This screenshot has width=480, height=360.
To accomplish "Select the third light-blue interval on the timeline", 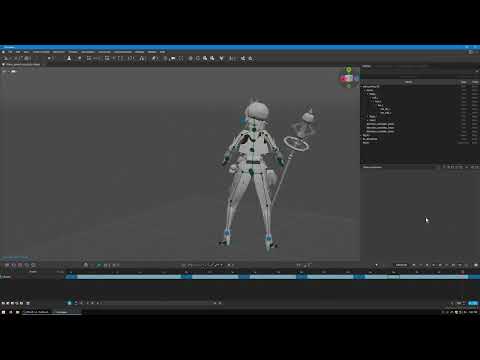I will pos(273,277).
